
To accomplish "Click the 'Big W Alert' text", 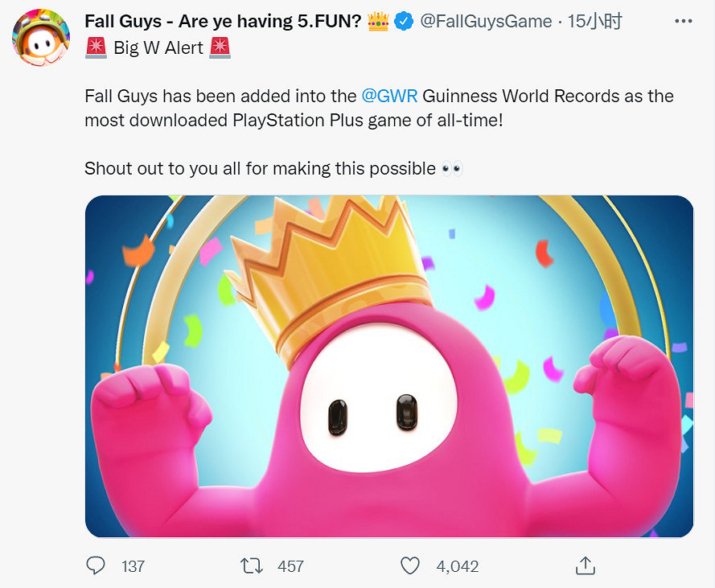I will [x=158, y=47].
